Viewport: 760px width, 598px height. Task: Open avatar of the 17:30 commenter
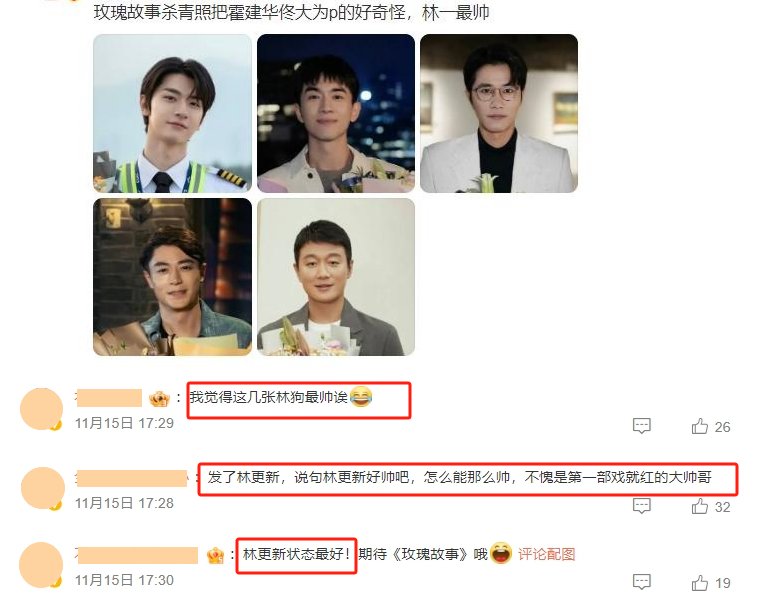click(42, 565)
